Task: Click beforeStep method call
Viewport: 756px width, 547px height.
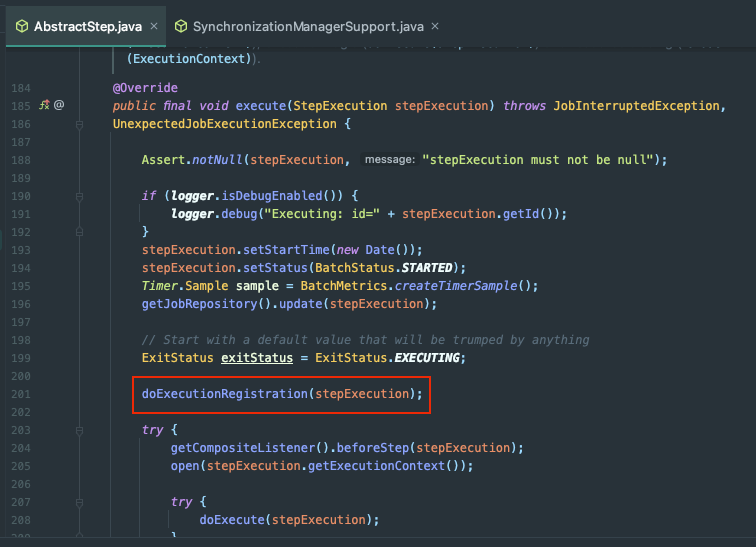Action: (373, 448)
